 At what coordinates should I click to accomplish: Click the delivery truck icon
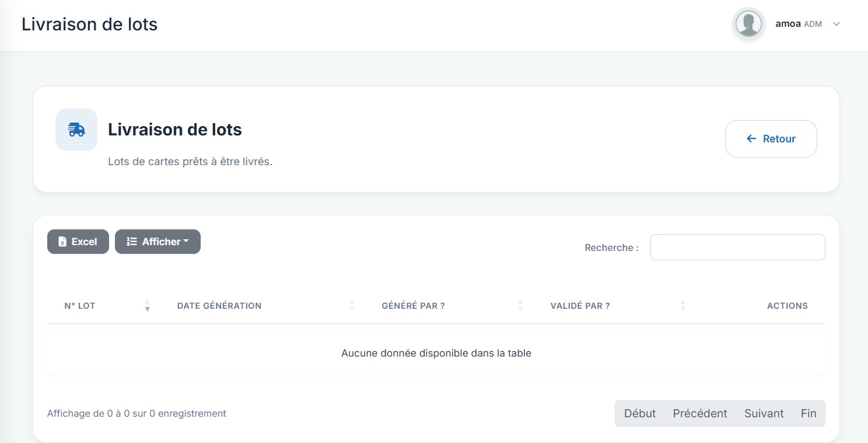pyautogui.click(x=76, y=130)
